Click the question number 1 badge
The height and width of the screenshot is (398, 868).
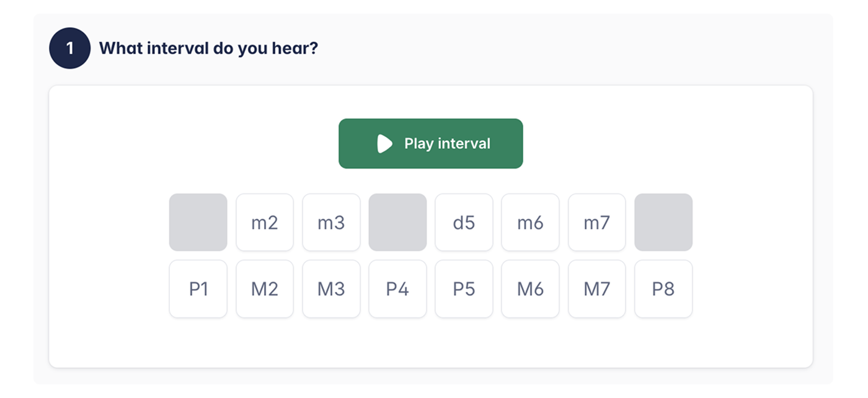70,48
